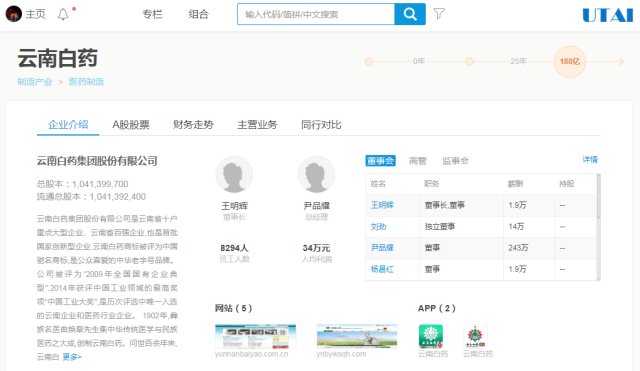Screen dimensions: 640x371
Task: Click the user avatar icon
Action: pyautogui.click(x=13, y=14)
